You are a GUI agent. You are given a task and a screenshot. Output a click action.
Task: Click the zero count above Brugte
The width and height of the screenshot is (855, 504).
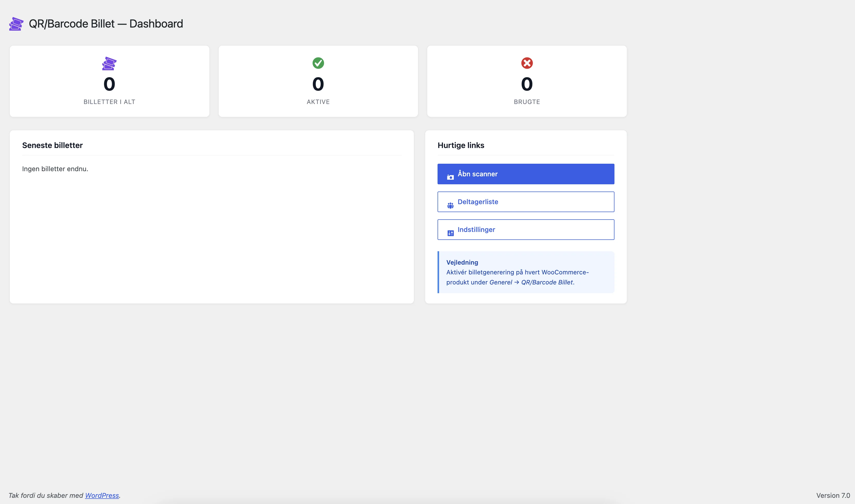pos(527,84)
